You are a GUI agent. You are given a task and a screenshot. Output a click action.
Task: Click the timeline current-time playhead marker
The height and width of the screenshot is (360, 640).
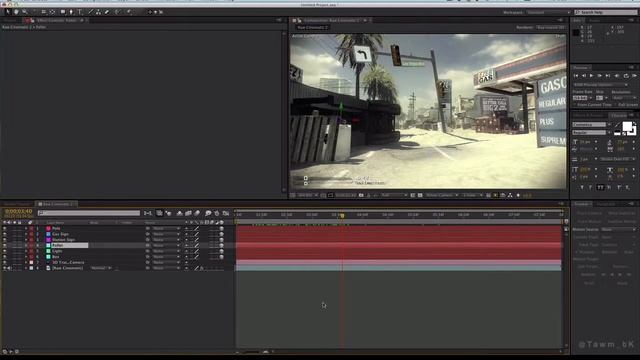click(x=342, y=215)
